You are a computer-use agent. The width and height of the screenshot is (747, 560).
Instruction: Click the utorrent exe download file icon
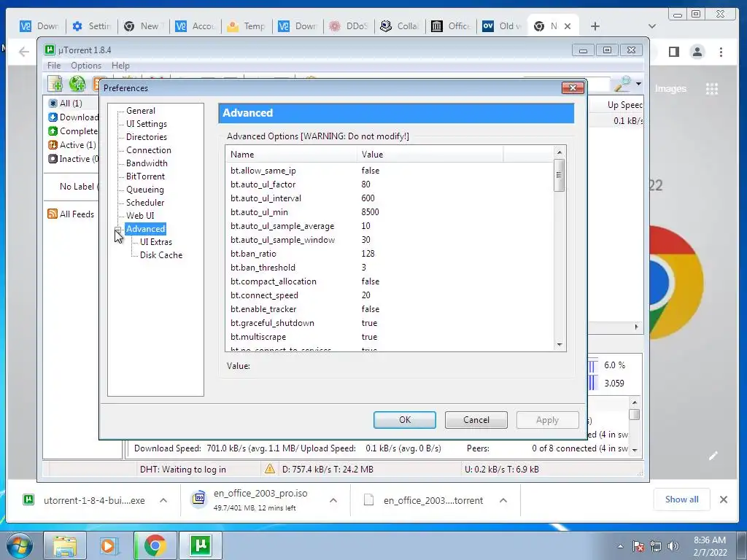click(28, 499)
